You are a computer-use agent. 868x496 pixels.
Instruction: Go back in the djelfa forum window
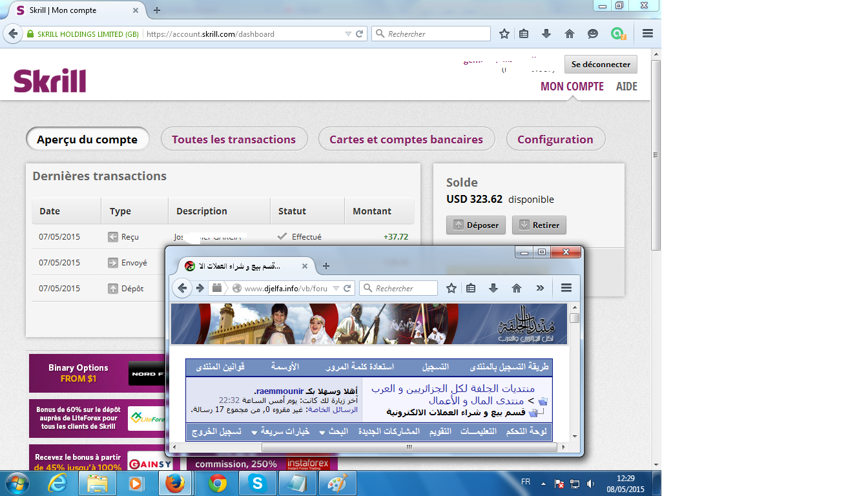point(182,288)
